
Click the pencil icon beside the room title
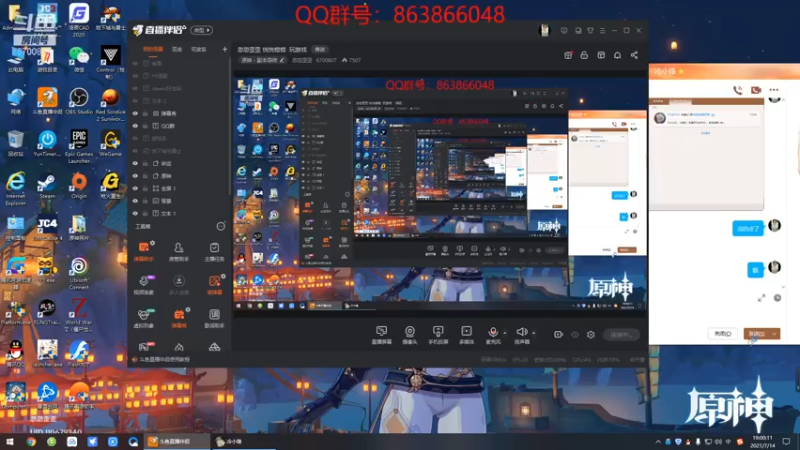pyautogui.click(x=282, y=60)
